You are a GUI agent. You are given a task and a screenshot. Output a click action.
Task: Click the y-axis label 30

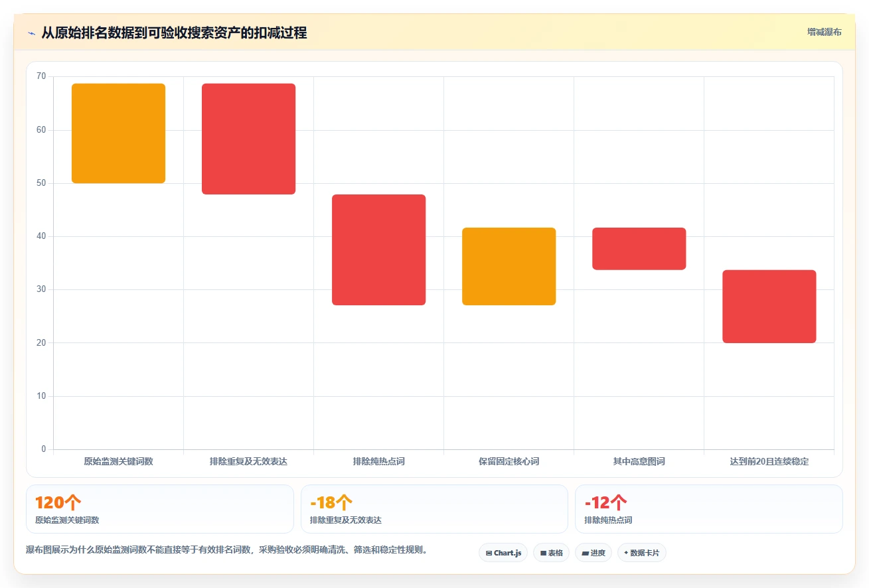[41, 289]
